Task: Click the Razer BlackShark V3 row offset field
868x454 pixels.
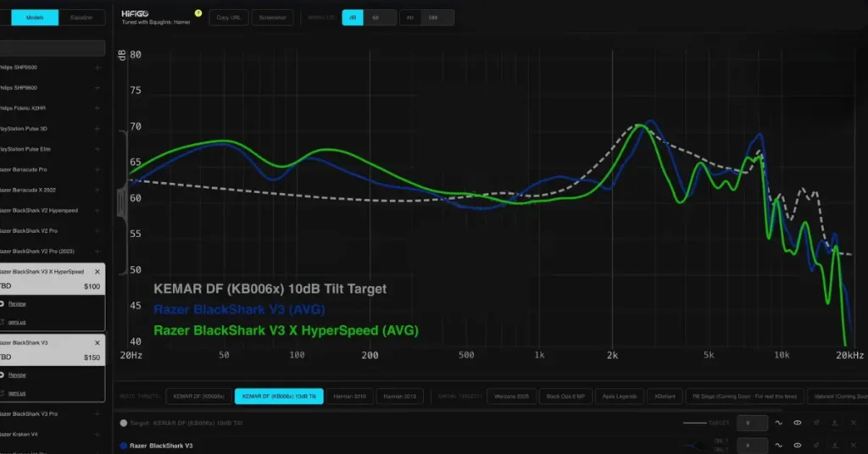Action: tap(753, 446)
